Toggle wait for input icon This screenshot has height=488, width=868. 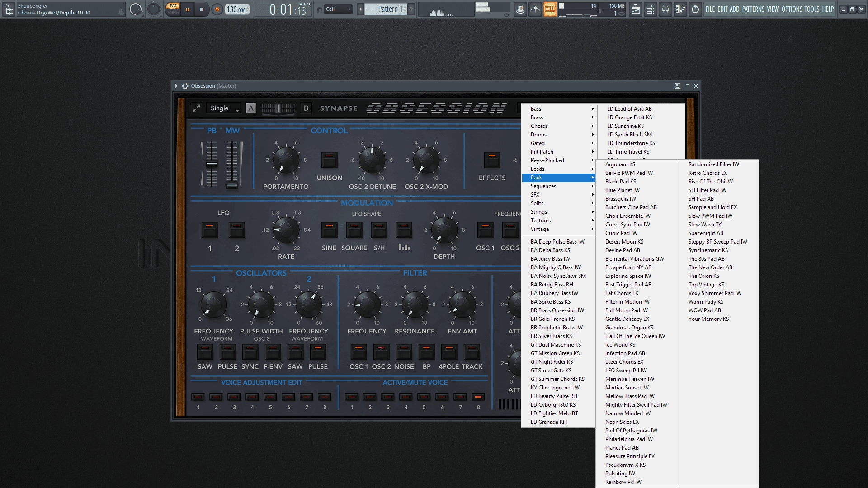click(x=535, y=9)
